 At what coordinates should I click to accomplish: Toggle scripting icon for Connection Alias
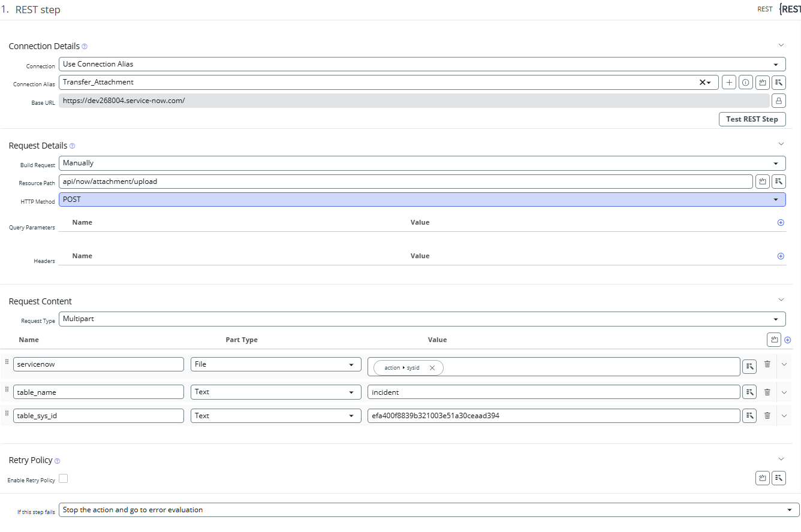[x=762, y=83]
